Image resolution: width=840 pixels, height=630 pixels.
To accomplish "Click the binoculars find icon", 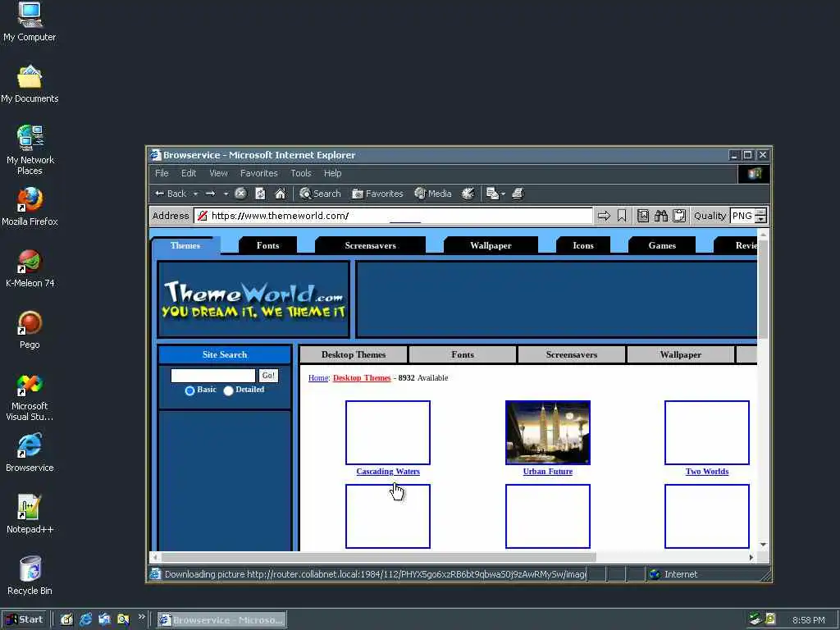I will (x=661, y=216).
